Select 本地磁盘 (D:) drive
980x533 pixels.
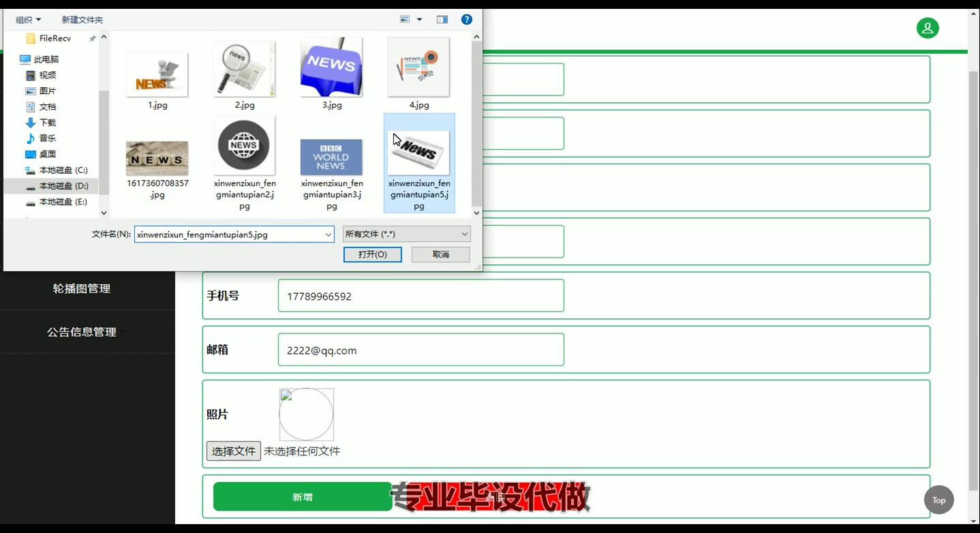[x=63, y=186]
